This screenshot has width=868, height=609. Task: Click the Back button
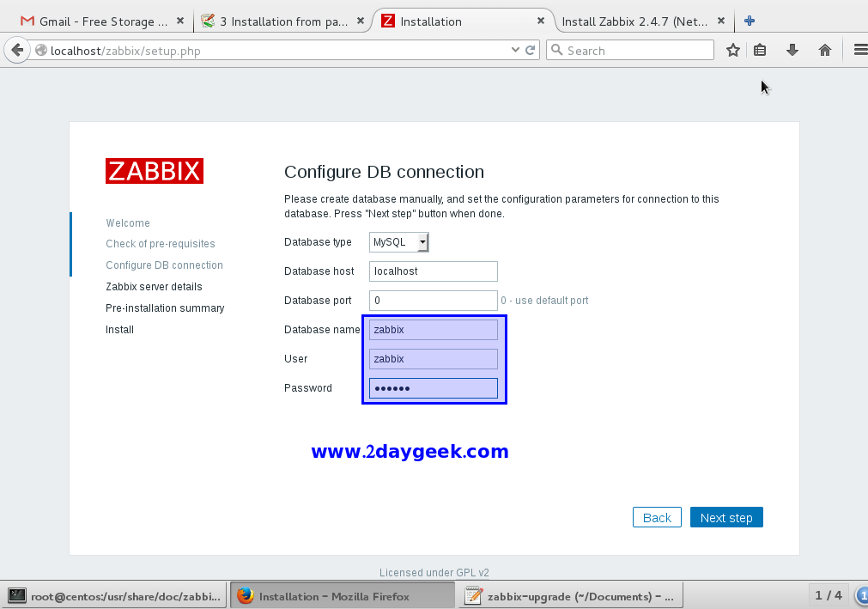[657, 517]
